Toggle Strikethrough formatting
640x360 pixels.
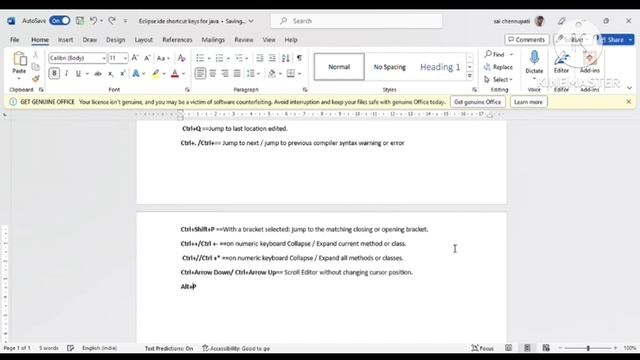[x=98, y=73]
